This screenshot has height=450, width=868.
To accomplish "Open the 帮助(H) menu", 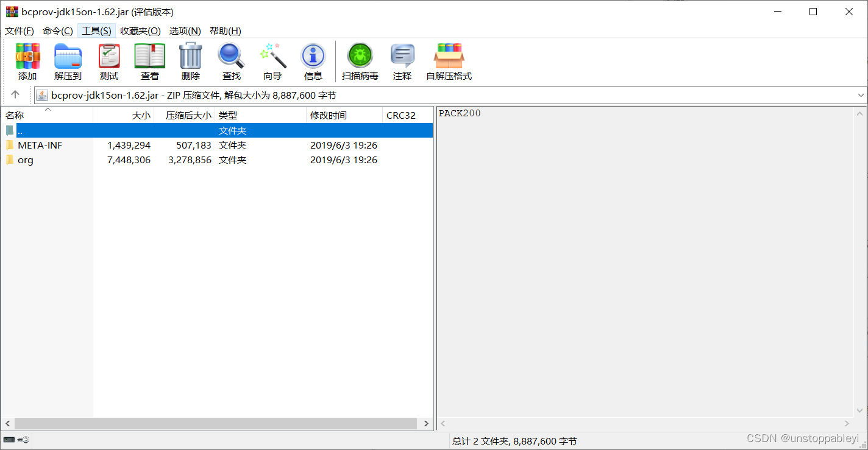I will [226, 31].
